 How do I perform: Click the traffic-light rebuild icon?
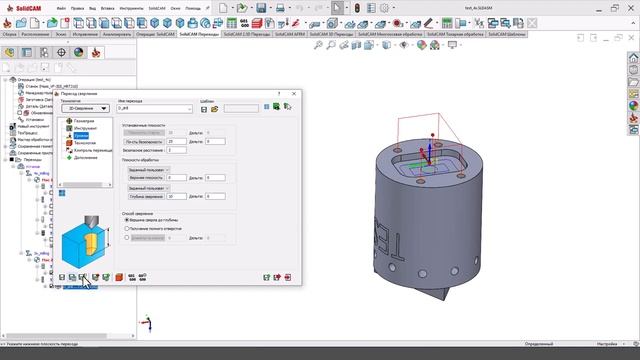[x=357, y=8]
